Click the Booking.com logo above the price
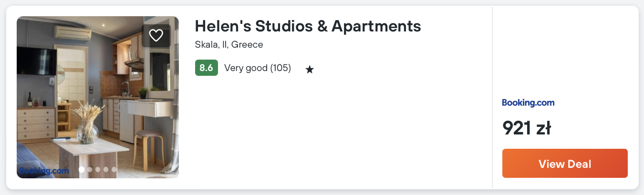The image size is (644, 195). tap(528, 103)
